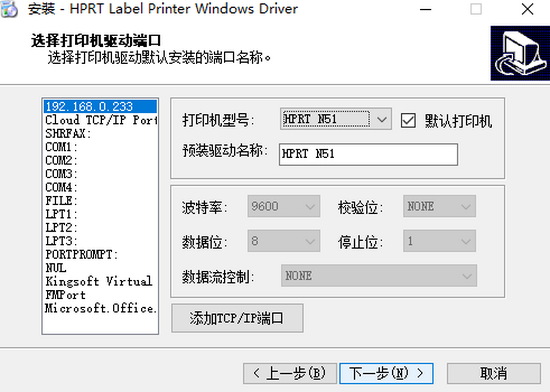Select FMPort entry
Screen dimensions: 550x392
(x=100, y=295)
